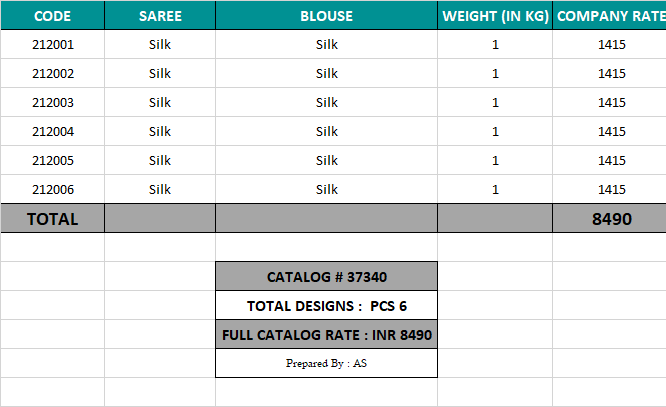Viewport: 666px width, 407px height.
Task: Select the TOTAL label cell
Action: (52, 219)
